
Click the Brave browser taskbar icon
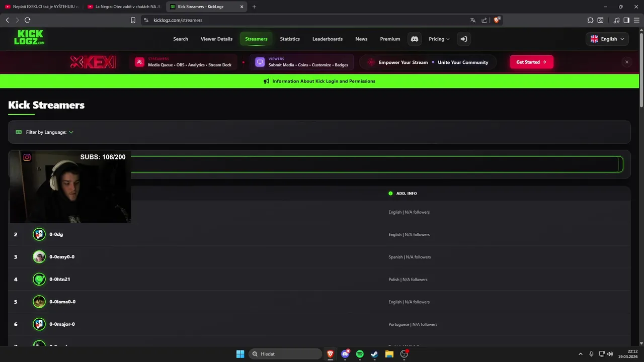pyautogui.click(x=331, y=354)
